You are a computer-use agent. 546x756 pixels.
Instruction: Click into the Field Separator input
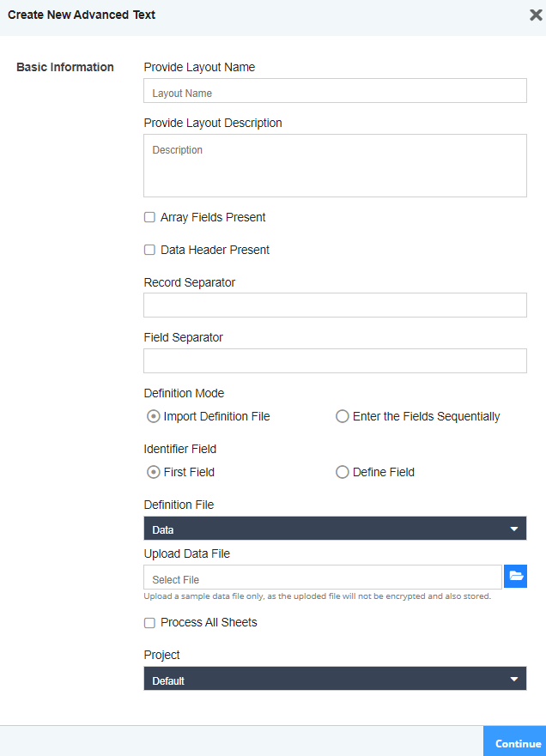[x=335, y=361]
